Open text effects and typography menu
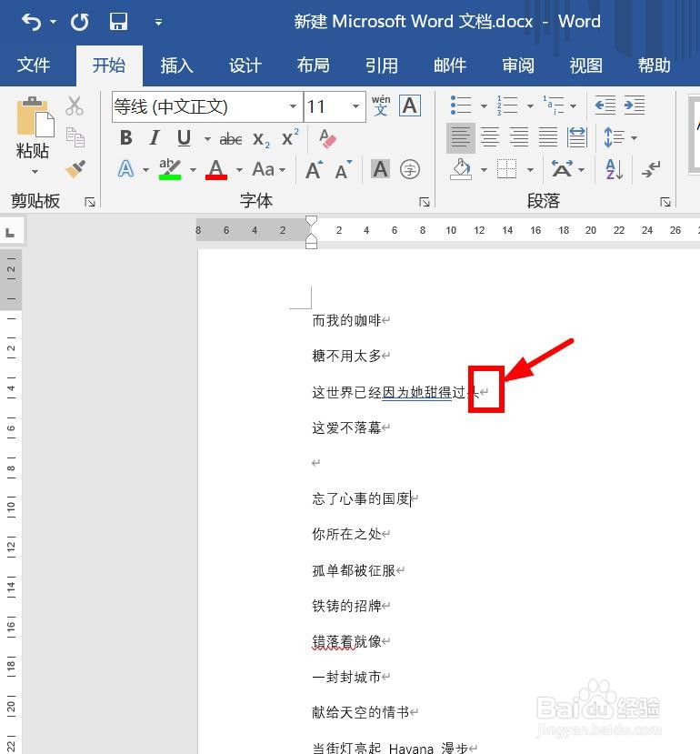 tap(126, 169)
